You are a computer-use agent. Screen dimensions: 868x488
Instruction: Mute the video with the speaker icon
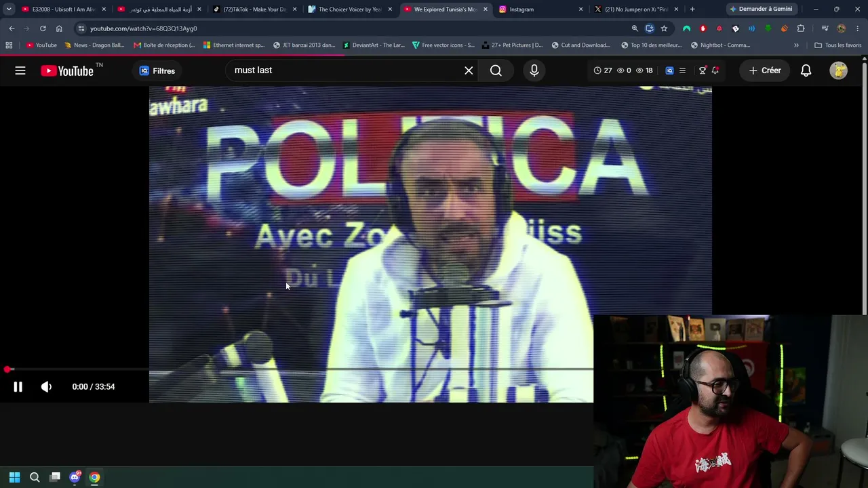click(x=46, y=386)
